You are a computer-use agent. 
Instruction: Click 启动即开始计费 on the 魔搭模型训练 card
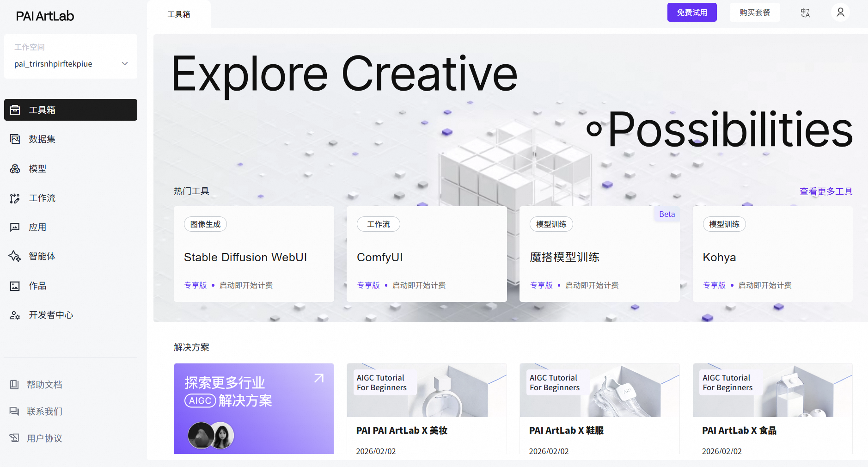point(592,285)
